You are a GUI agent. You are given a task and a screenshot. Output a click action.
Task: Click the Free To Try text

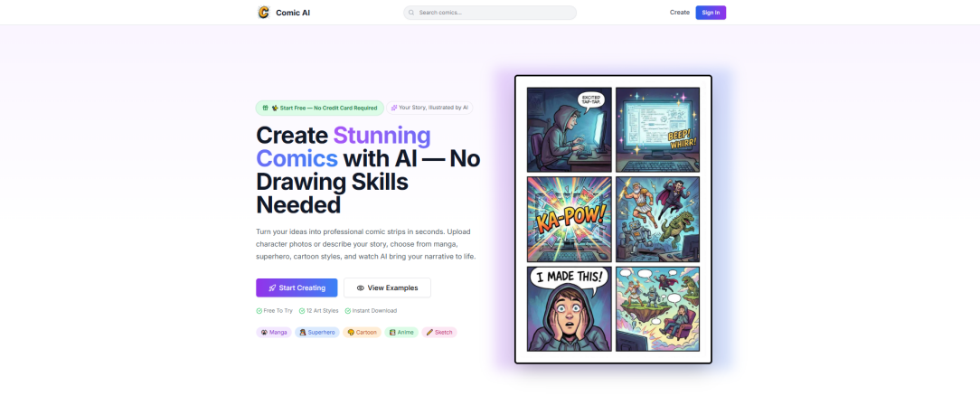coord(278,310)
